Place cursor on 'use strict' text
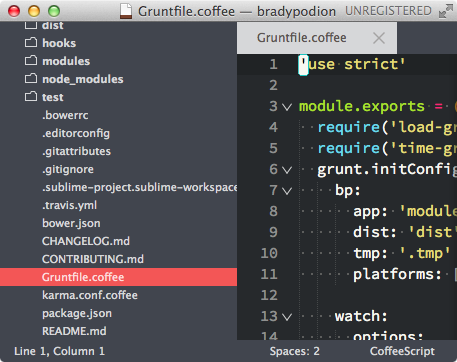Image resolution: width=457 pixels, height=362 pixels. click(x=352, y=64)
